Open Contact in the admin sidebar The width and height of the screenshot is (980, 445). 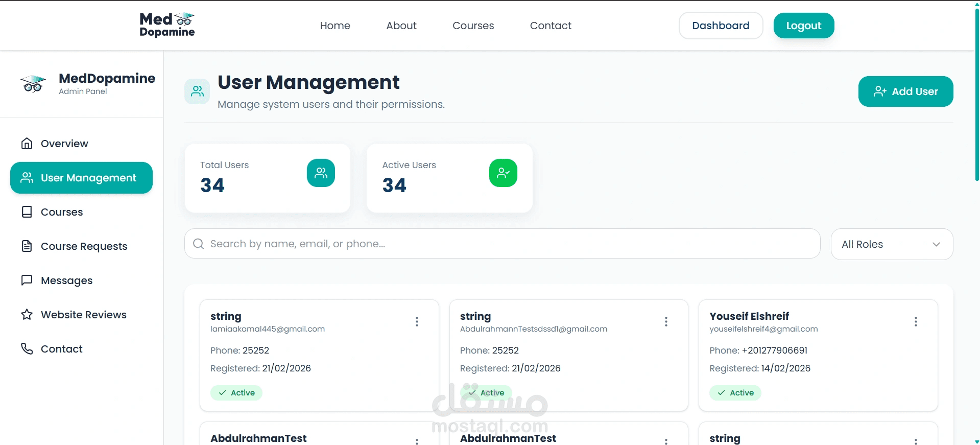pos(81,349)
